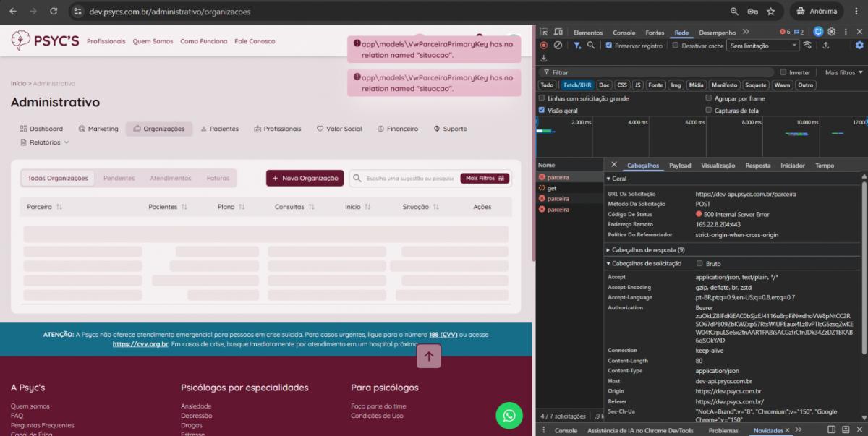Open the WhatsApp chat floating button

point(509,415)
